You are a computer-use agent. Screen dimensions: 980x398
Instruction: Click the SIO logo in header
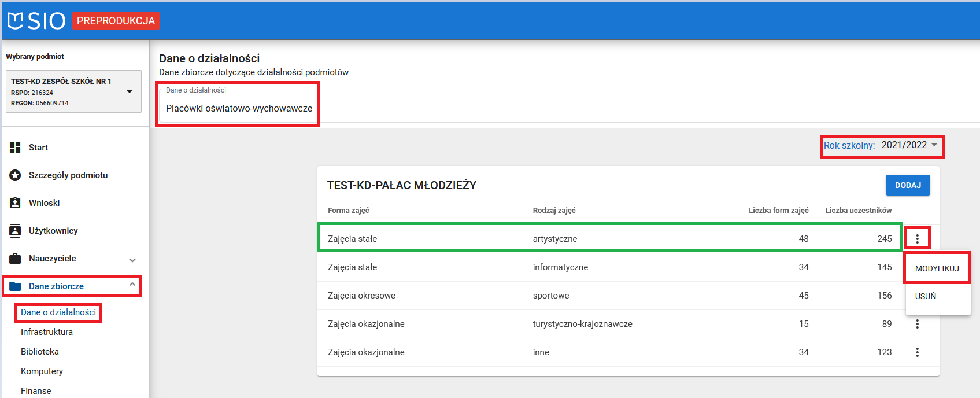tap(36, 21)
